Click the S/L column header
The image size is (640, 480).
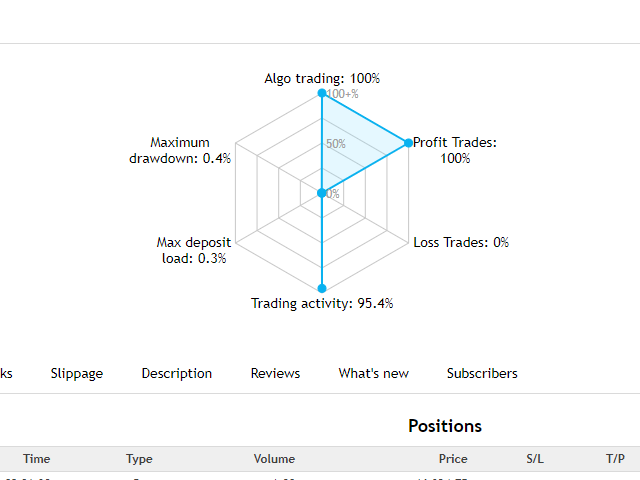coord(535,459)
